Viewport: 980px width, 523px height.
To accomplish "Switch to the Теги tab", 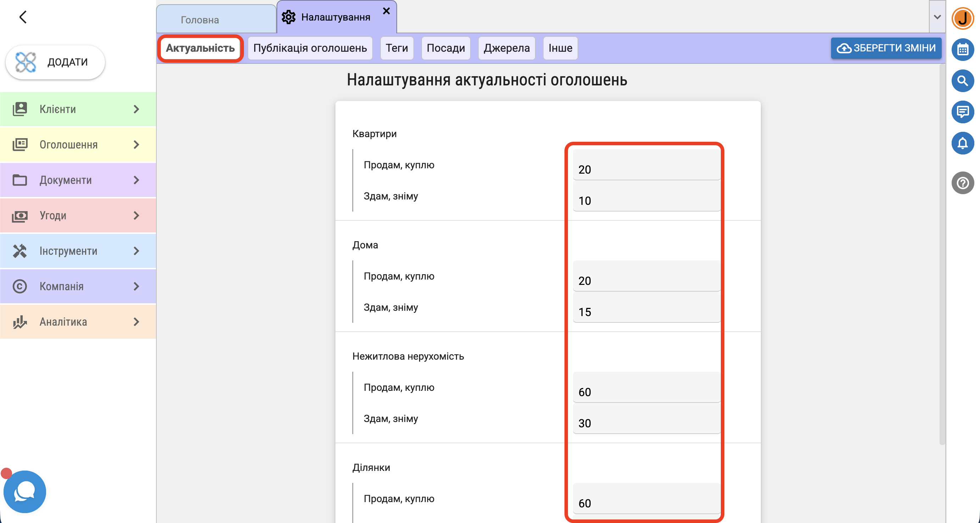I will (x=396, y=48).
